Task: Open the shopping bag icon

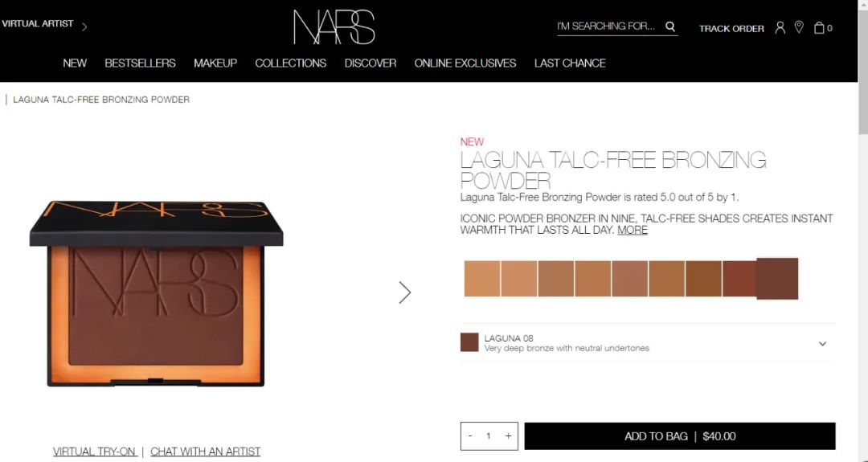Action: [819, 27]
